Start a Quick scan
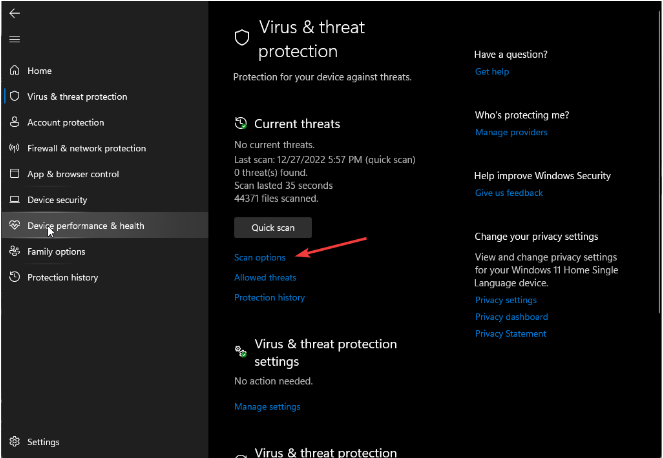This screenshot has width=663, height=458. coord(273,228)
